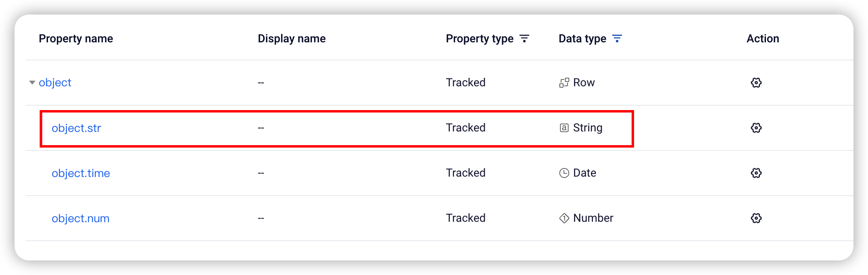Click the Data type filter icon
Image resolution: width=868 pixels, height=275 pixels.
coord(617,39)
